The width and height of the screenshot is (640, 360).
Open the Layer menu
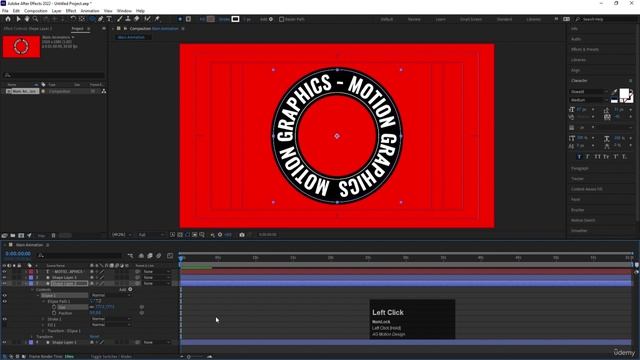coord(56,11)
